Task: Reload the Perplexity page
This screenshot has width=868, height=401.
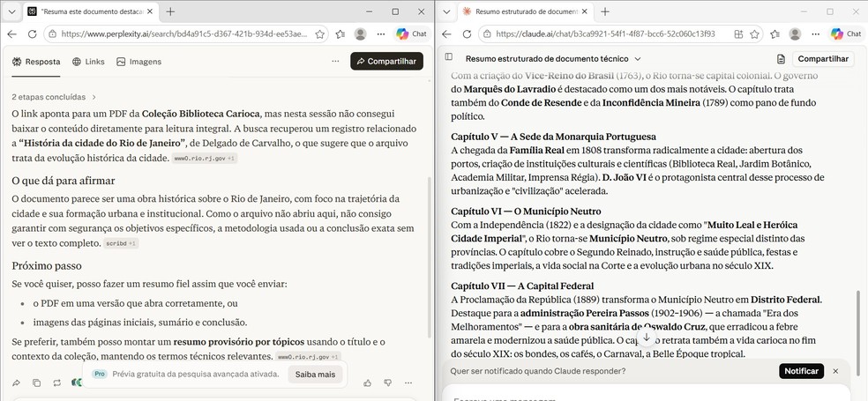Action: (x=32, y=34)
